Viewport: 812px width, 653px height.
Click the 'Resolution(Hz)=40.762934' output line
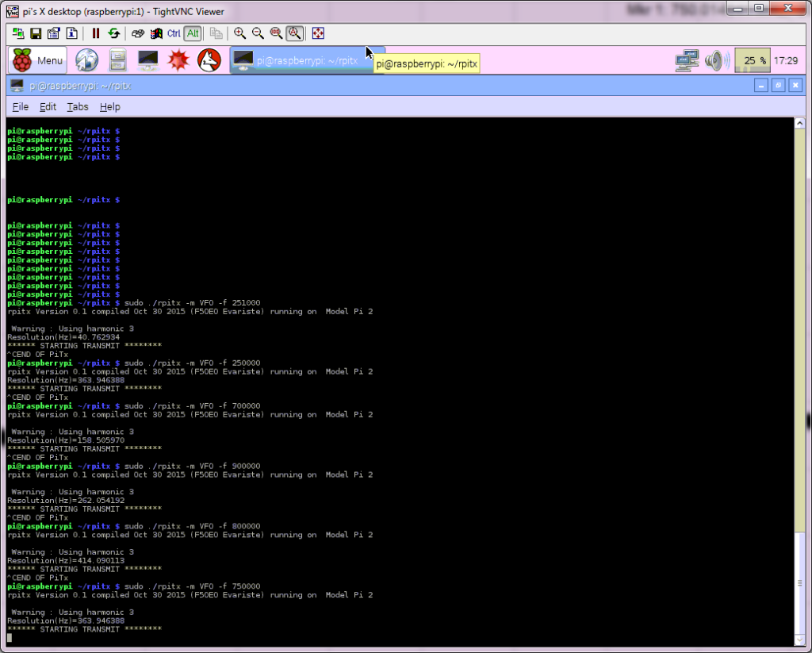pyautogui.click(x=63, y=337)
